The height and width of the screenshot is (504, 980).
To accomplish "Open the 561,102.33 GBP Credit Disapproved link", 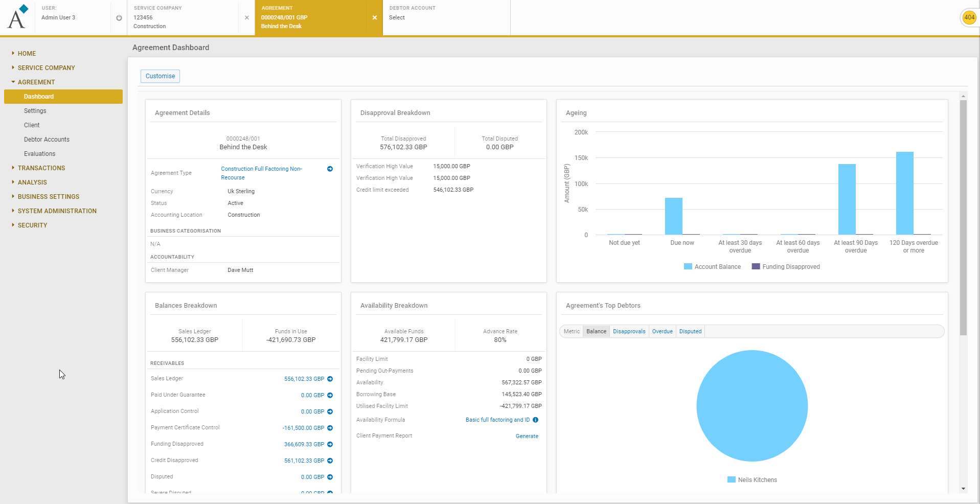I will tap(304, 461).
